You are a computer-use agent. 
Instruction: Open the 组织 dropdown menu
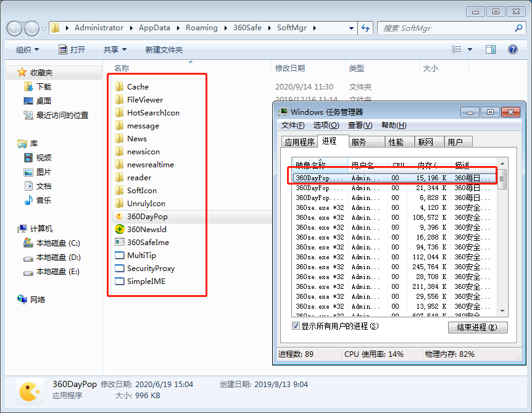tap(28, 49)
